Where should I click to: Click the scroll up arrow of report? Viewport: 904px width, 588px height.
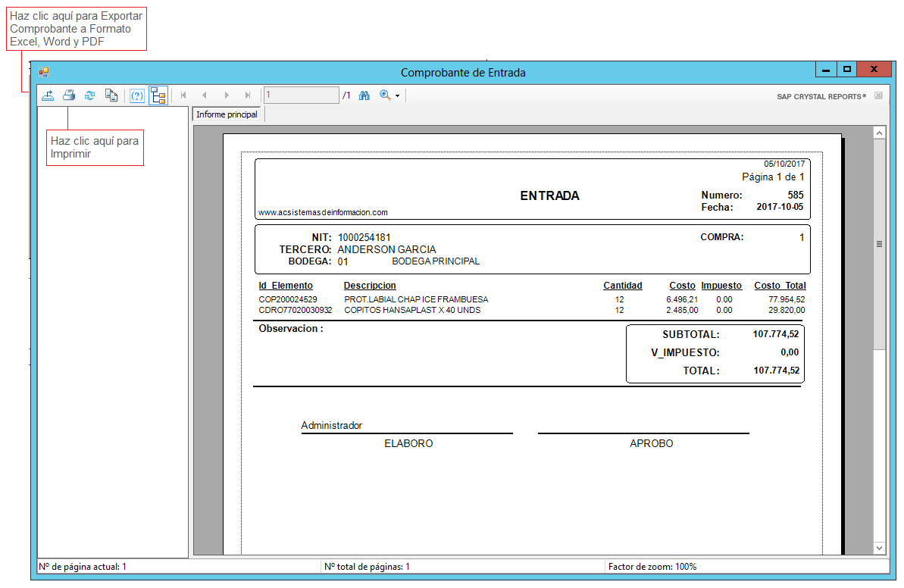[x=880, y=133]
